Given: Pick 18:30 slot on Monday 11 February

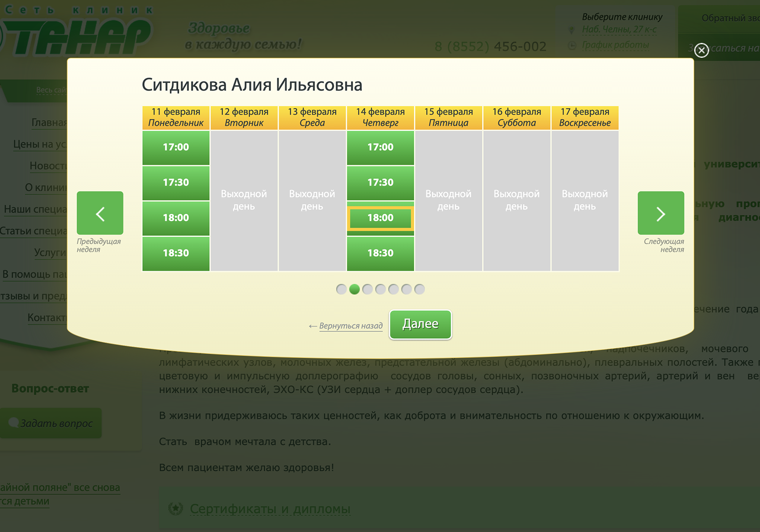Looking at the screenshot, I should click(x=176, y=253).
